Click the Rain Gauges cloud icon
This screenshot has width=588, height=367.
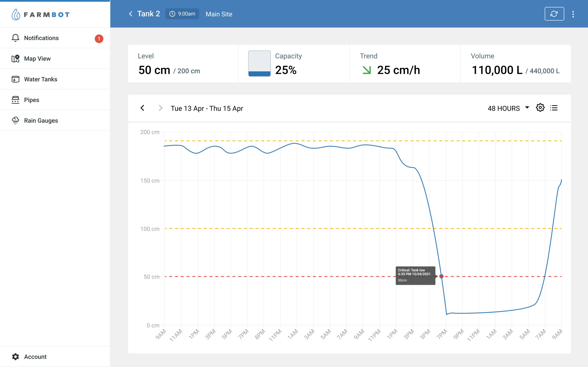15,121
